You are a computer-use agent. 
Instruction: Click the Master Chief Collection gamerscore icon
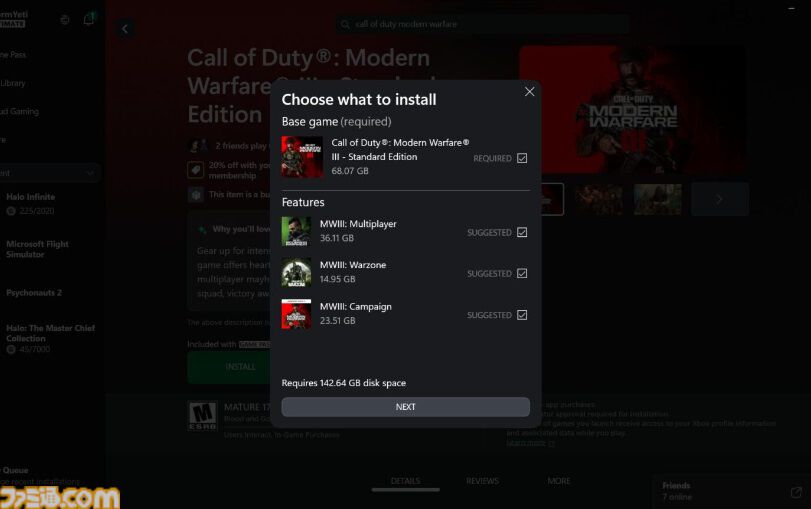(11, 349)
